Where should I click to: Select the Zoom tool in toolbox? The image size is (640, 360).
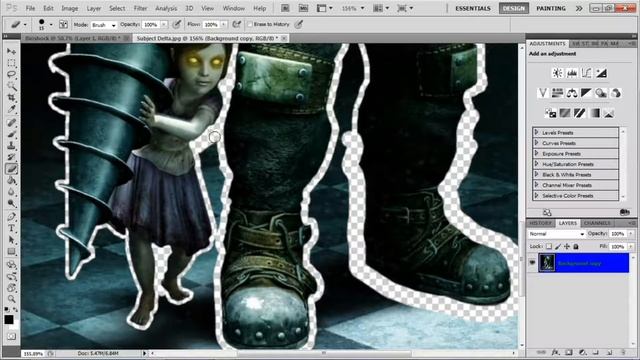click(11, 299)
